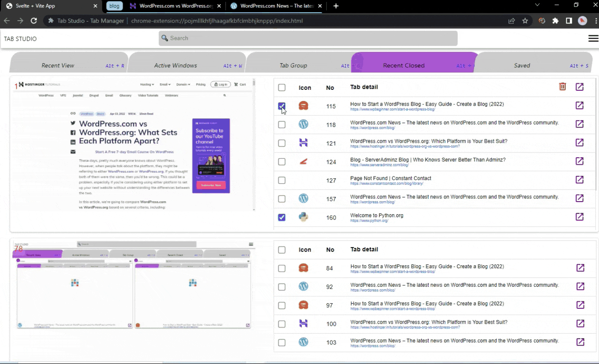Bookmark this page with star icon
The width and height of the screenshot is (599, 364).
coord(525,21)
